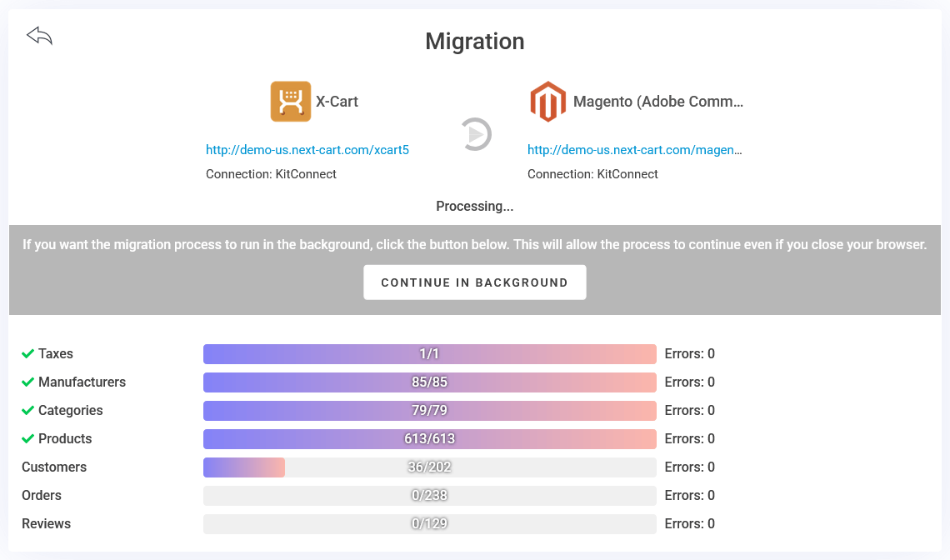
Task: Click Errors: 0 in the Orders row
Action: [689, 496]
